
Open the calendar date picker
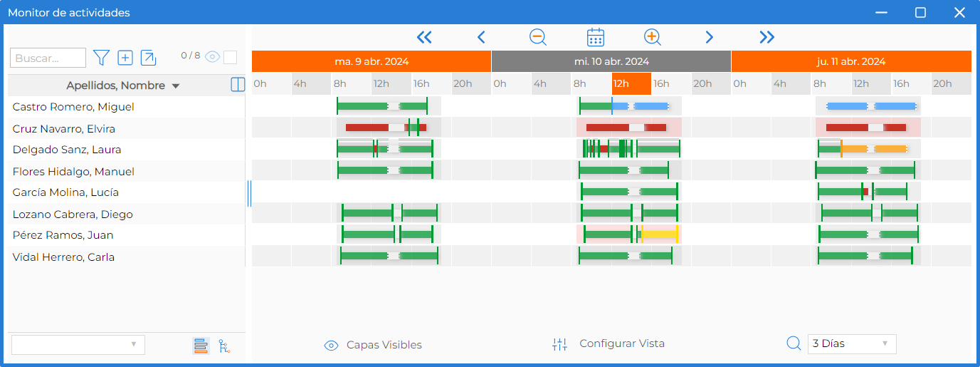coord(596,37)
